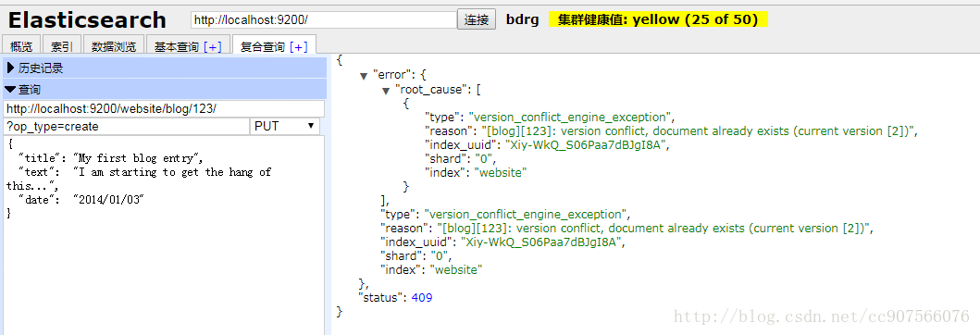Click the "status" key in the response
980x335 pixels.
coord(380,297)
